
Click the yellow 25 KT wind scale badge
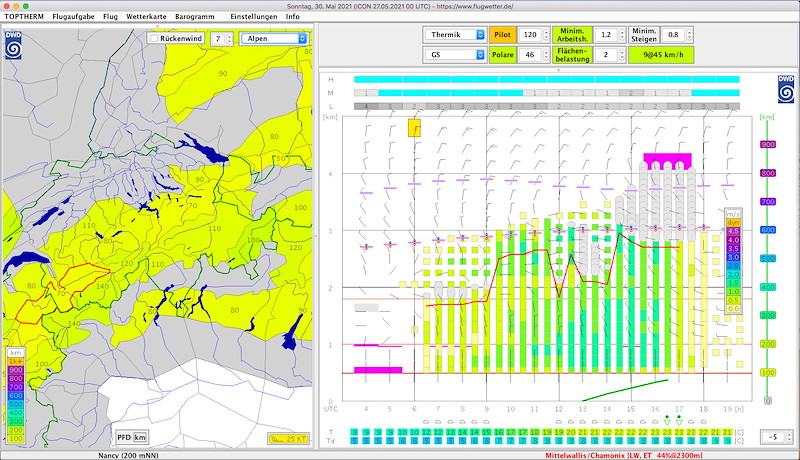[288, 439]
